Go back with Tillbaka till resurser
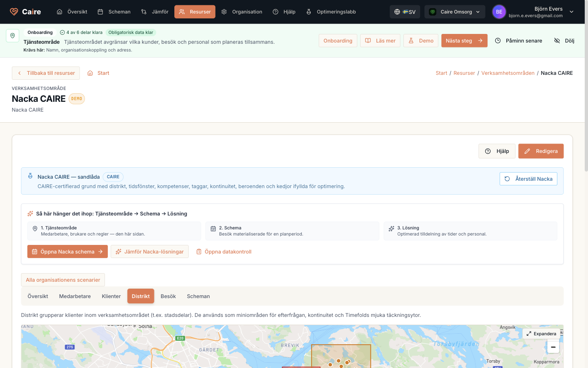 coord(46,73)
